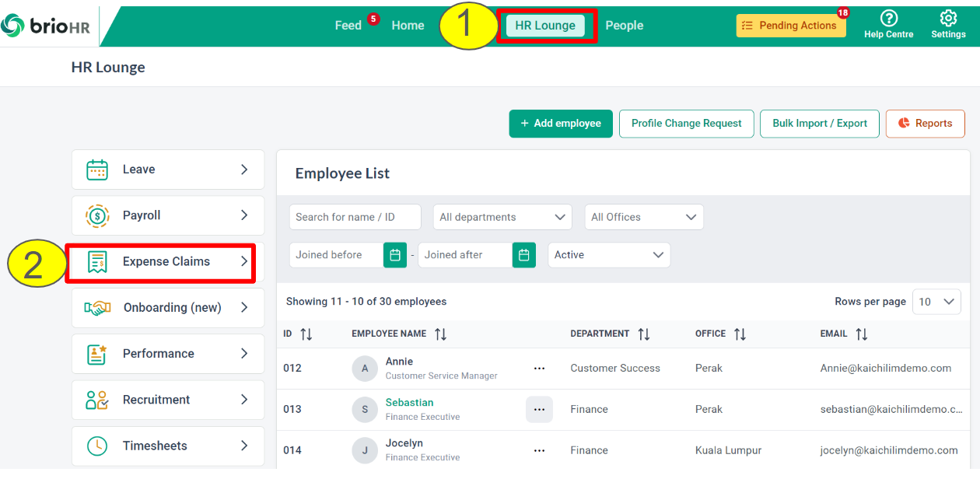Expand the Timesheets section chevron
This screenshot has height=479, width=980.
click(x=244, y=446)
